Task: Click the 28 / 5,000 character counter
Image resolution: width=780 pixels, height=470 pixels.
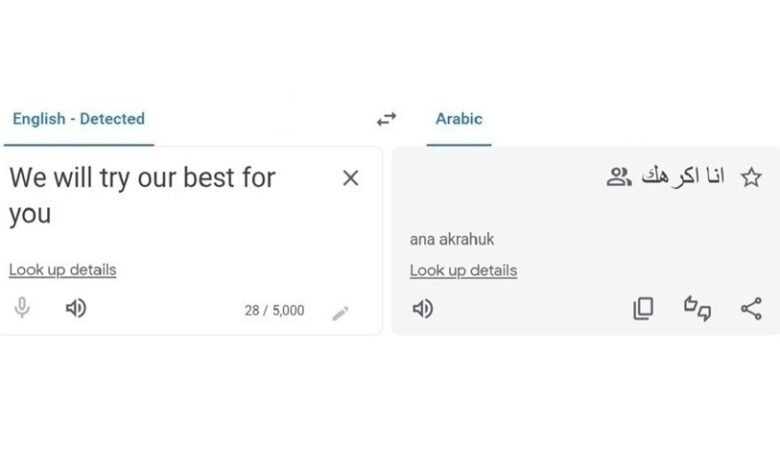Action: 274,310
